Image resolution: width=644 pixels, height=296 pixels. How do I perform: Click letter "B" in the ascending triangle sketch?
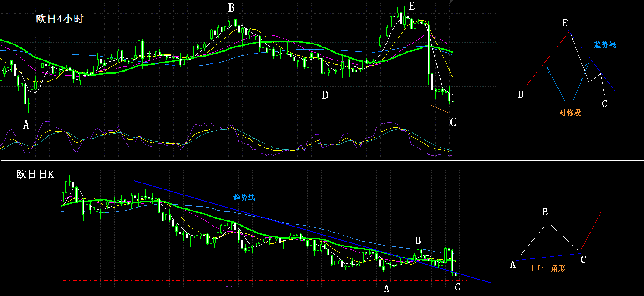[x=545, y=212]
